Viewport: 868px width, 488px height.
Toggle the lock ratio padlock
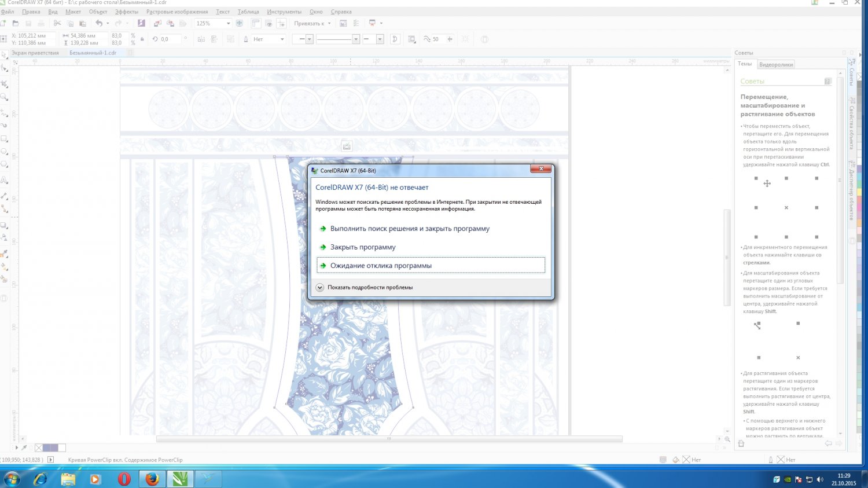tap(142, 39)
